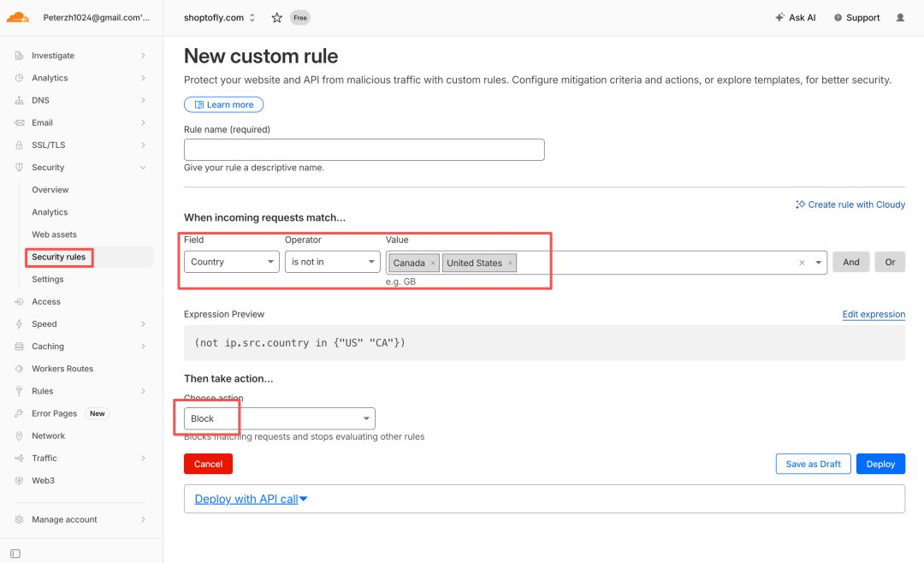The image size is (924, 563).
Task: Switch domain using shoptofly.com selector
Action: (x=219, y=18)
